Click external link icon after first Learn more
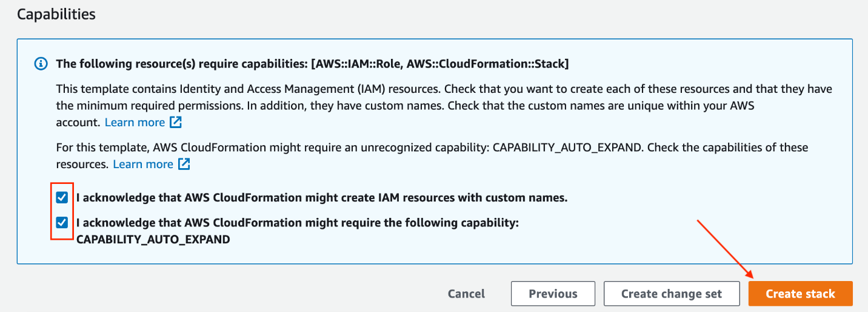 [176, 123]
